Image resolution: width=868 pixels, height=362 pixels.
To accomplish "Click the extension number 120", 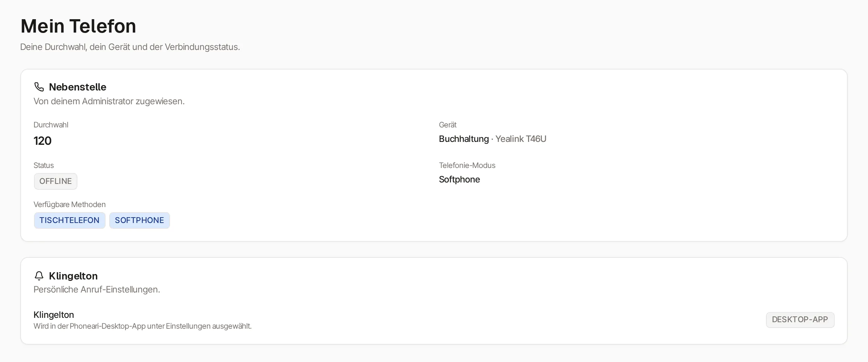I will tap(43, 141).
